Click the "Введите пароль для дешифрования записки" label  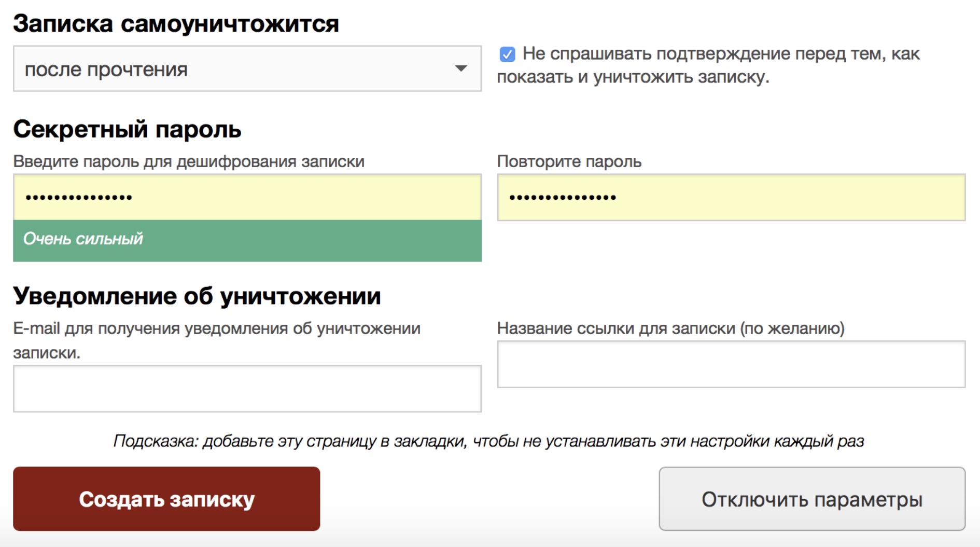pos(189,161)
